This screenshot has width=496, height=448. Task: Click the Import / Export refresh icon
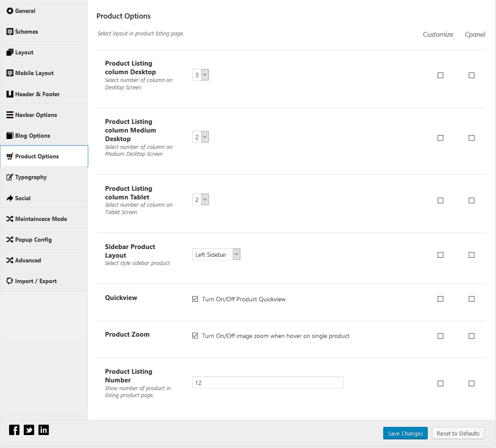tap(10, 281)
